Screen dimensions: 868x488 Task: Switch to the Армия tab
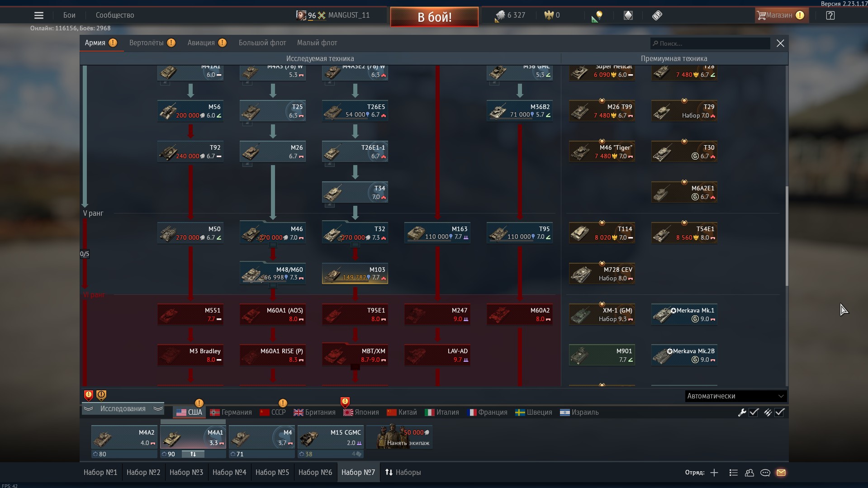(101, 43)
